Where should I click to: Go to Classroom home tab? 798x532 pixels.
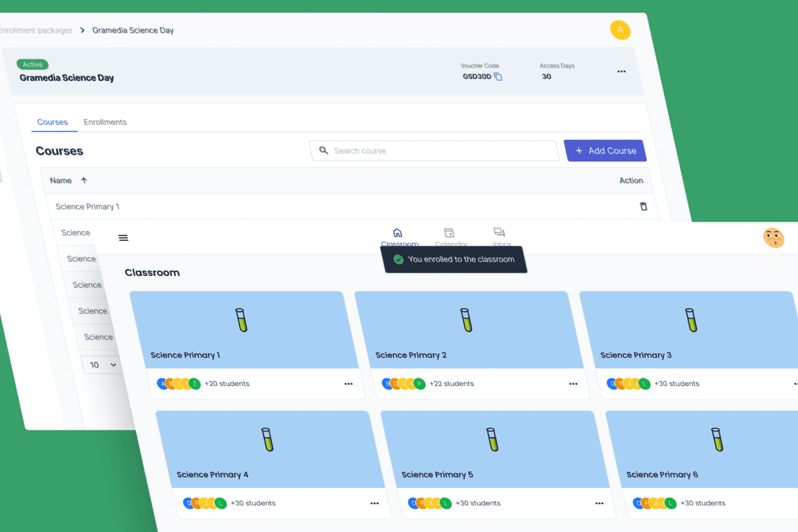(399, 237)
